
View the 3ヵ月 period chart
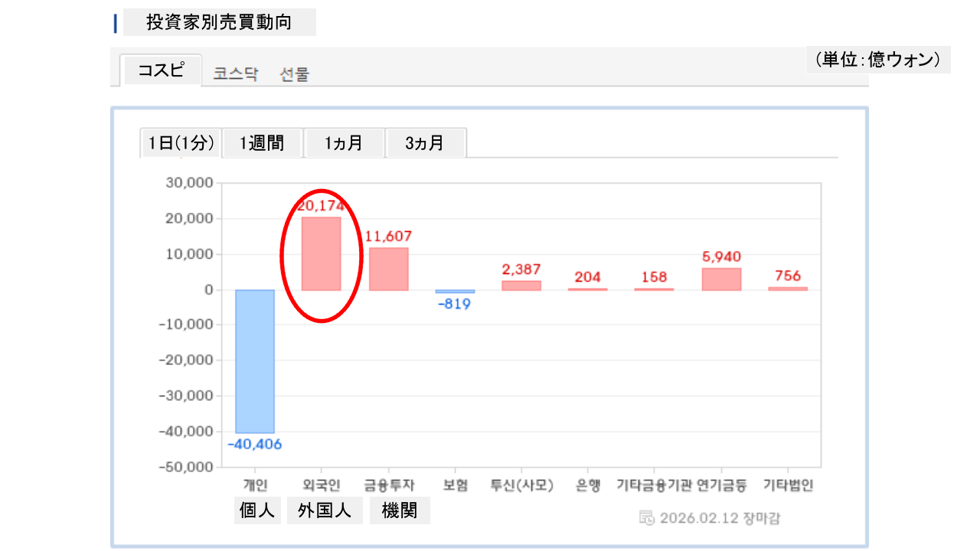point(426,143)
